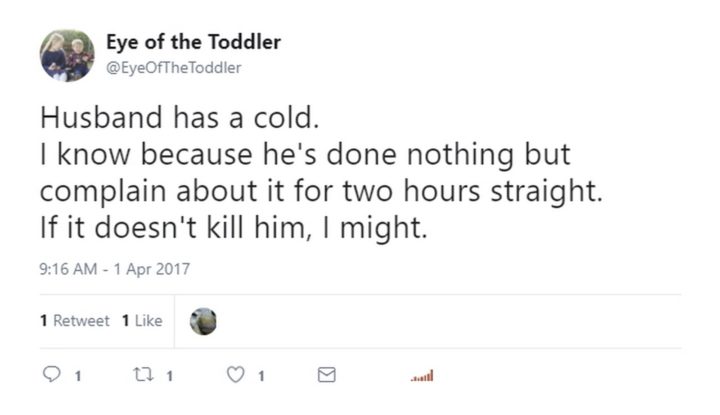
Task: Click the avatar of the user who liked
Action: [203, 321]
